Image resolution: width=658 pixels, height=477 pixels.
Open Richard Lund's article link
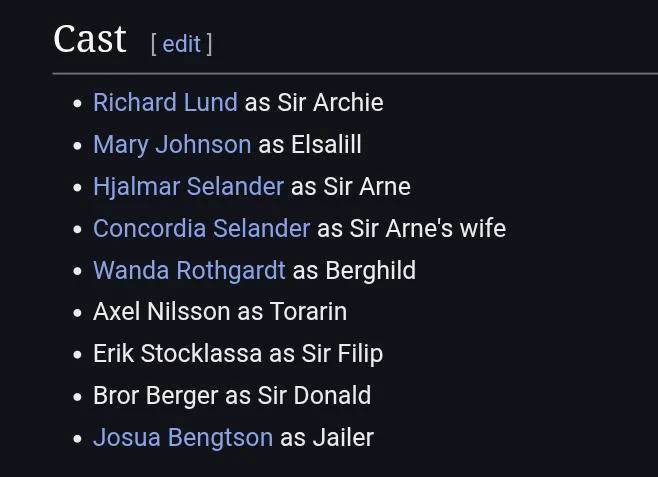click(165, 102)
